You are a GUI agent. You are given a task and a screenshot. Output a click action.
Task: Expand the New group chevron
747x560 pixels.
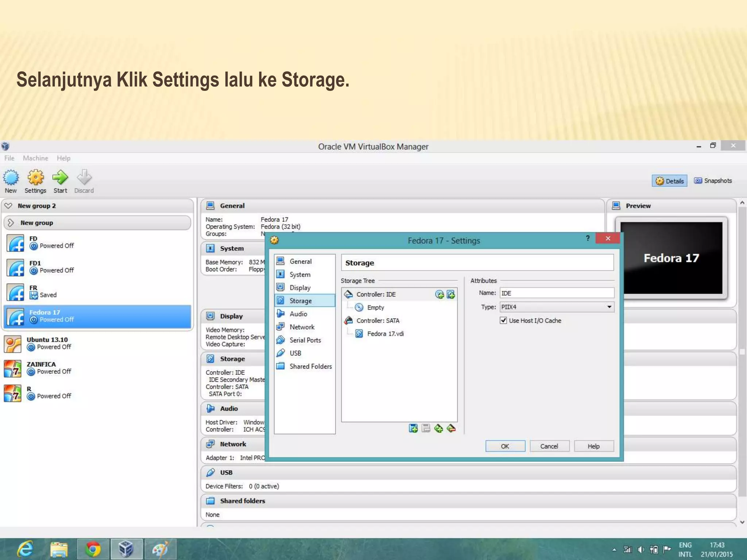point(11,223)
